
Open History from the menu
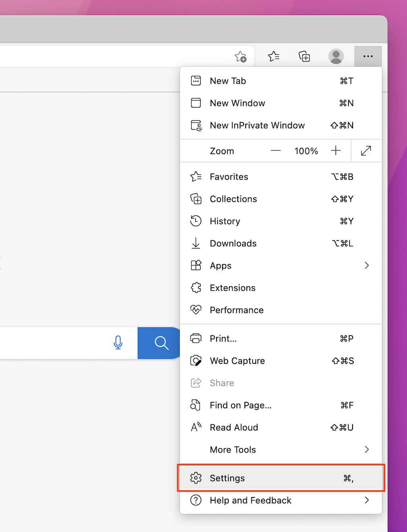(225, 221)
